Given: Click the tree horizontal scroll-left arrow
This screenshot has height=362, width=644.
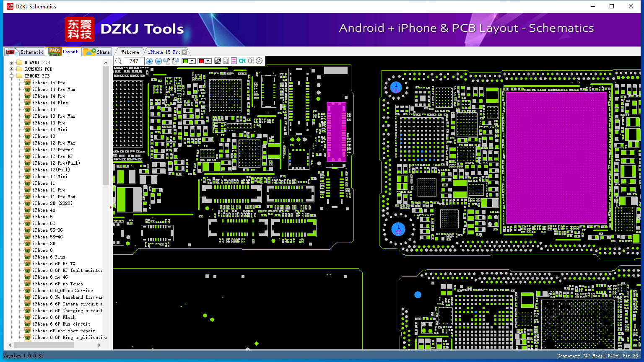Looking at the screenshot, I should click(x=10, y=345).
